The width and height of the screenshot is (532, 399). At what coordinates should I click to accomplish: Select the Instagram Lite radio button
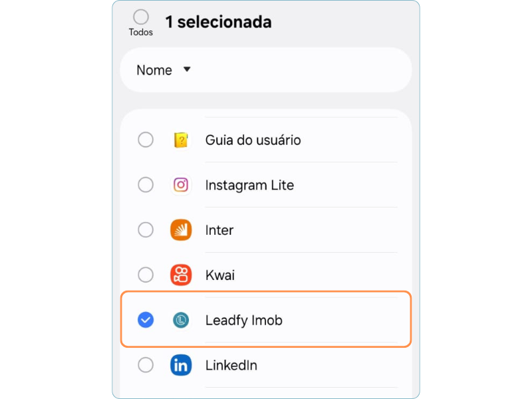pos(146,185)
